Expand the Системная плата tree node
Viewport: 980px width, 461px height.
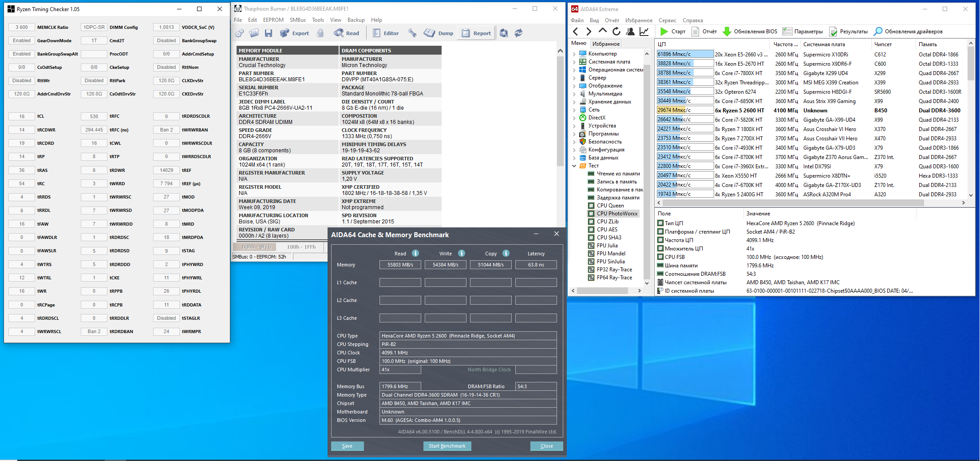coord(574,62)
